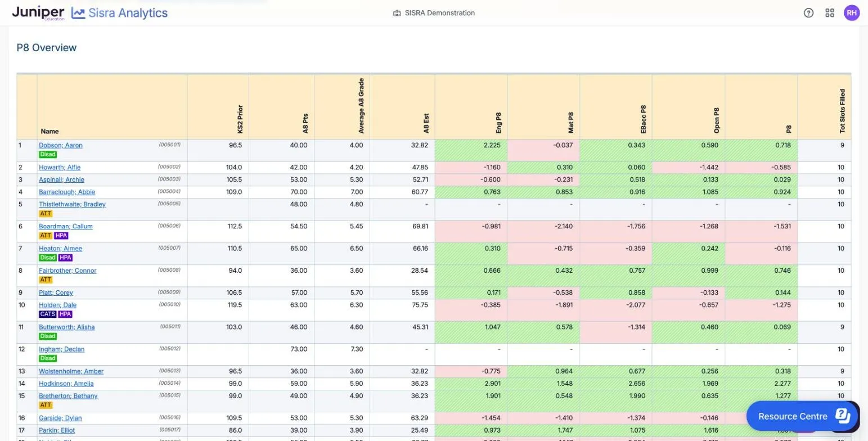Screen dimensions: 868x441
Task: Open student Howarth; Alfie
Action: coord(60,168)
